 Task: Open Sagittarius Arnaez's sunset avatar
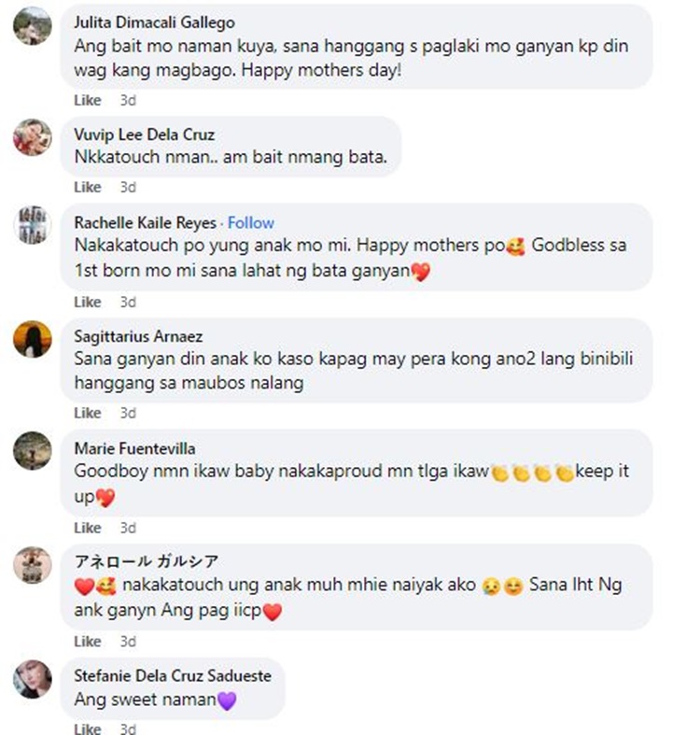(x=33, y=339)
